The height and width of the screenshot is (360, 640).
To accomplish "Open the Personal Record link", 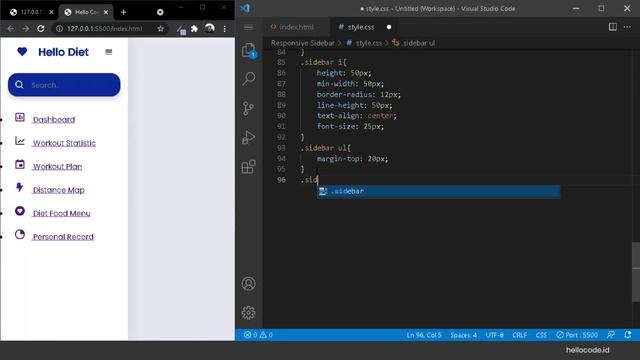I will pyautogui.click(x=63, y=237).
